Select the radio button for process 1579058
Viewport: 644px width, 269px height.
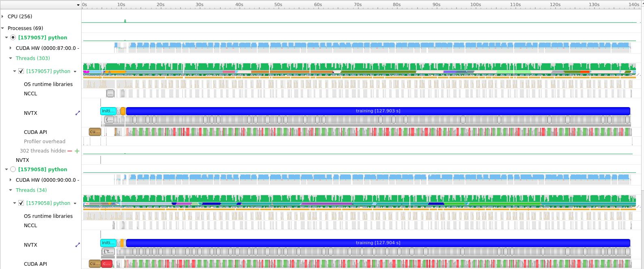[x=13, y=170]
